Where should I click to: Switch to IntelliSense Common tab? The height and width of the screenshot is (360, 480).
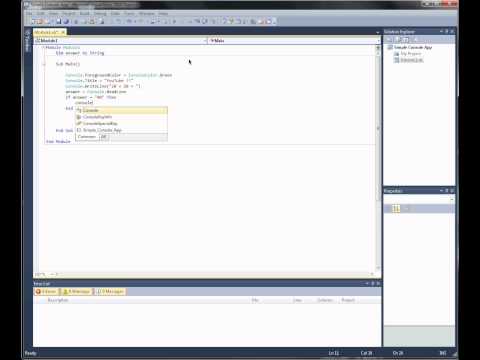tap(87, 137)
